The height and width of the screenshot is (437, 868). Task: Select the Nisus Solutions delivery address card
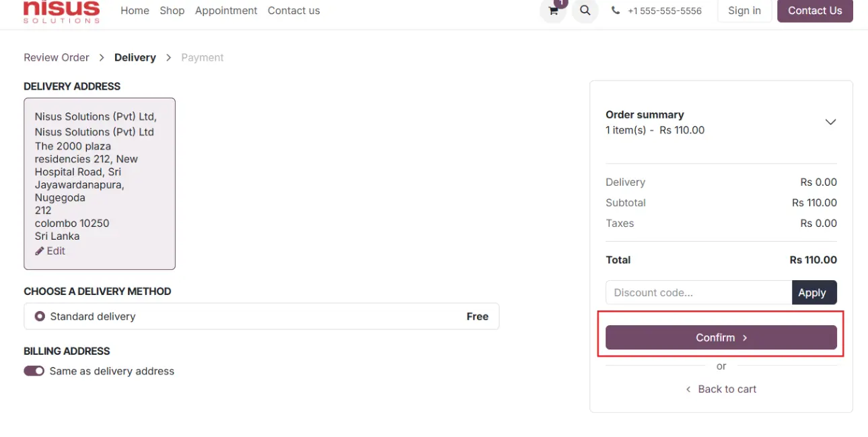tap(100, 184)
